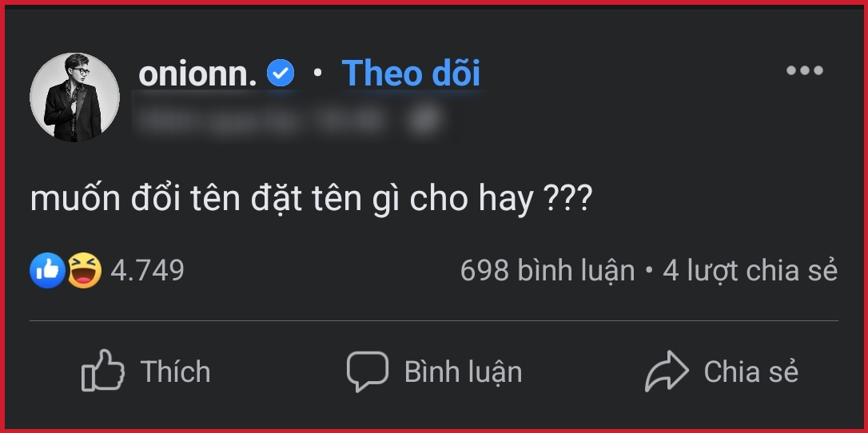Select the Chia sẻ text label
This screenshot has height=433, width=868.
pyautogui.click(x=751, y=371)
